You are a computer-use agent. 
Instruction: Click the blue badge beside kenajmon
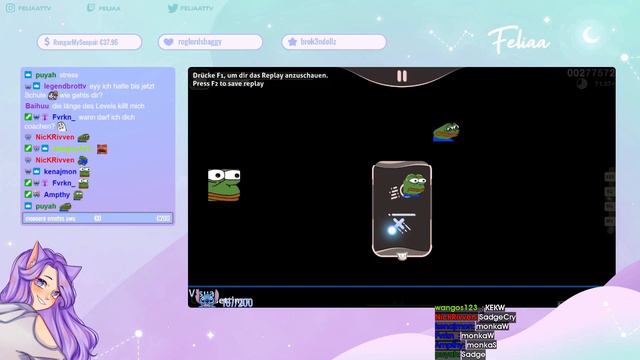pyautogui.click(x=37, y=171)
